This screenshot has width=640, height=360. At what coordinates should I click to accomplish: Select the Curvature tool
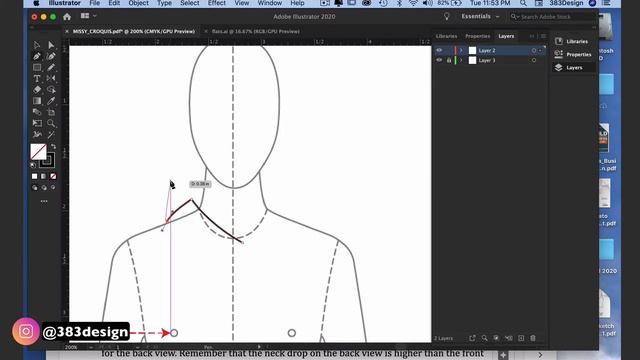point(51,56)
